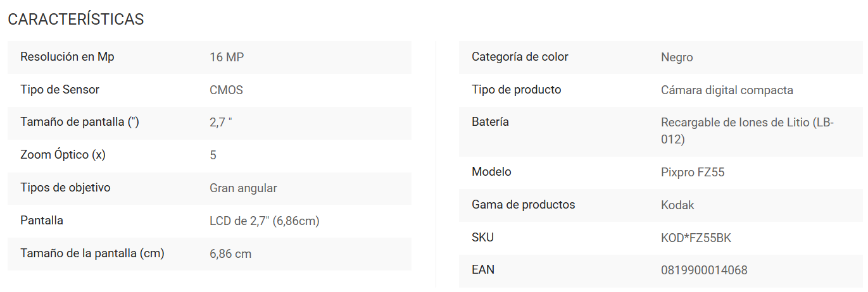Image resolution: width=868 pixels, height=292 pixels.
Task: Click the Categoría de color label
Action: (520, 57)
